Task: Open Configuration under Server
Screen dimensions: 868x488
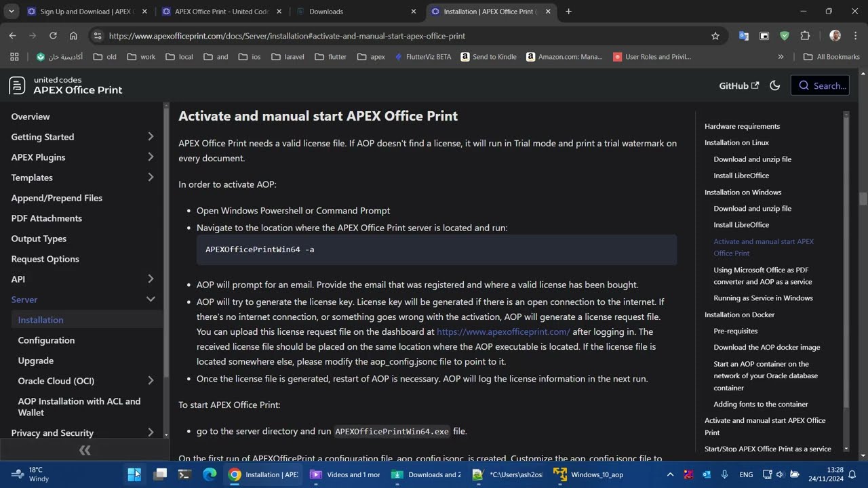Action: point(46,340)
